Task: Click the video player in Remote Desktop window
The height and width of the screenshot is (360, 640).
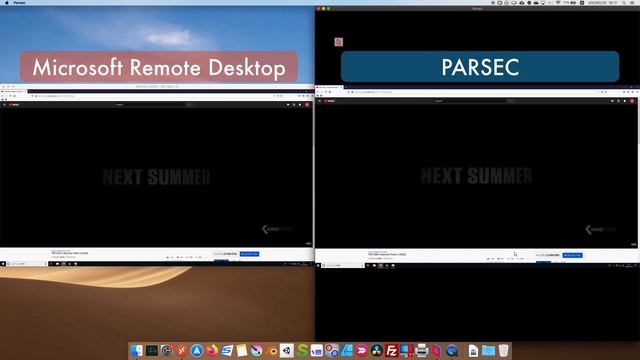Action: [x=156, y=177]
